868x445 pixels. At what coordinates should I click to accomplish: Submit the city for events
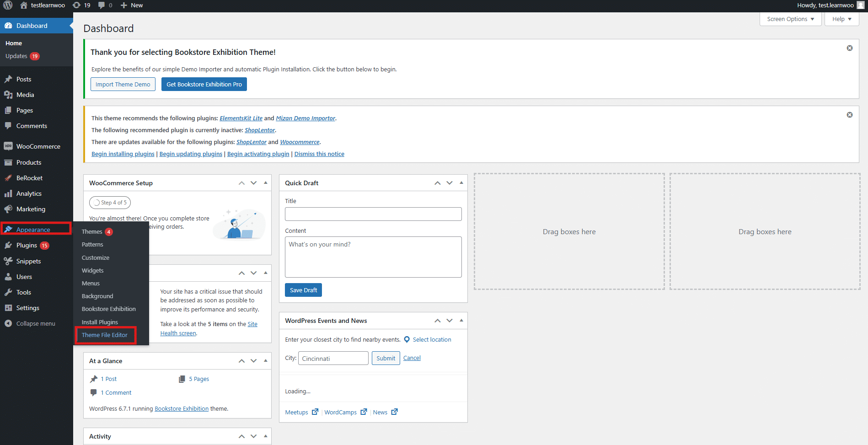[386, 358]
